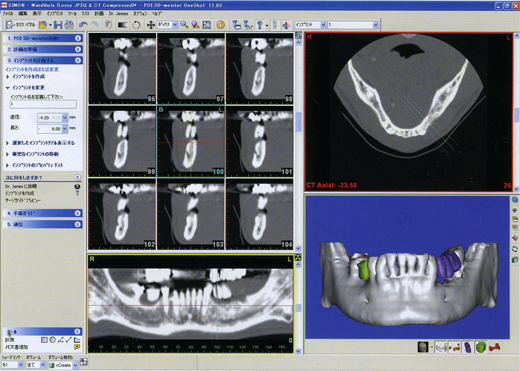Click the copy to clipboard toolbar icon
The height and width of the screenshot is (371, 520).
pos(108,25)
